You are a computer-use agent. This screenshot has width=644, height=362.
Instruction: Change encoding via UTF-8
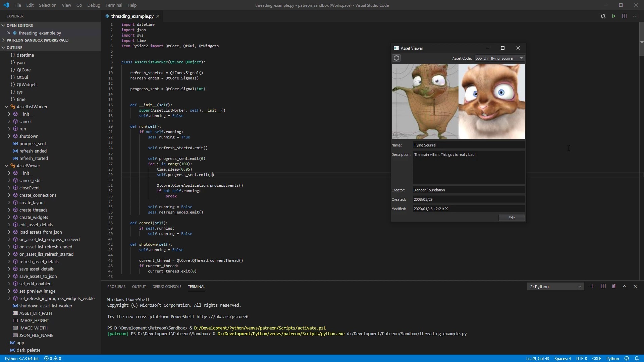click(582, 358)
